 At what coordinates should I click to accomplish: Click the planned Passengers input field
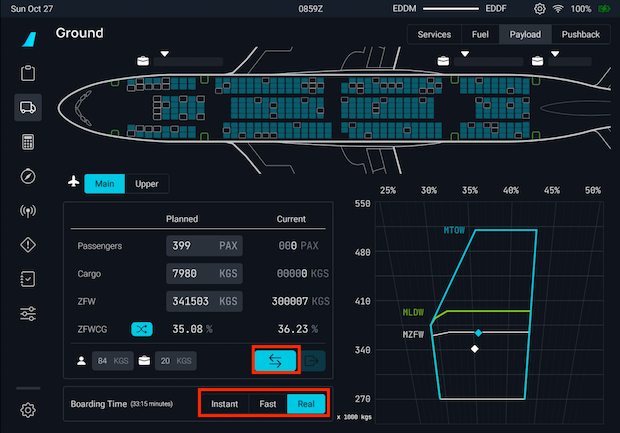point(203,246)
